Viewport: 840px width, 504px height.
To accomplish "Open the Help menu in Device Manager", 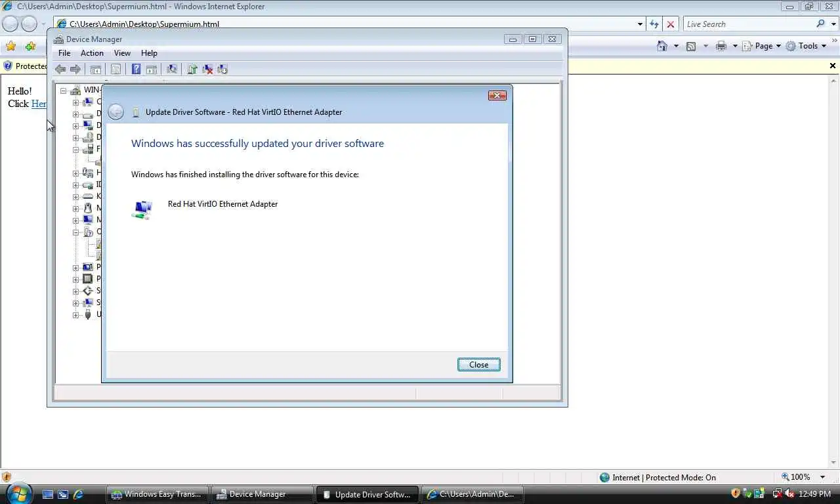I will (149, 53).
